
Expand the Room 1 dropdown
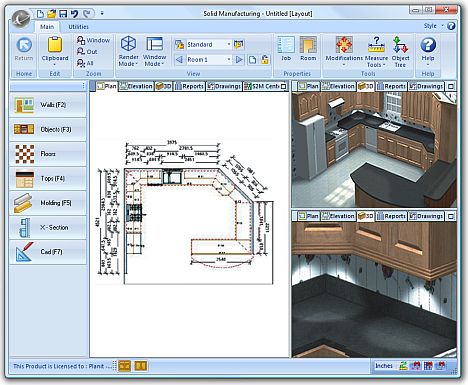pyautogui.click(x=229, y=60)
